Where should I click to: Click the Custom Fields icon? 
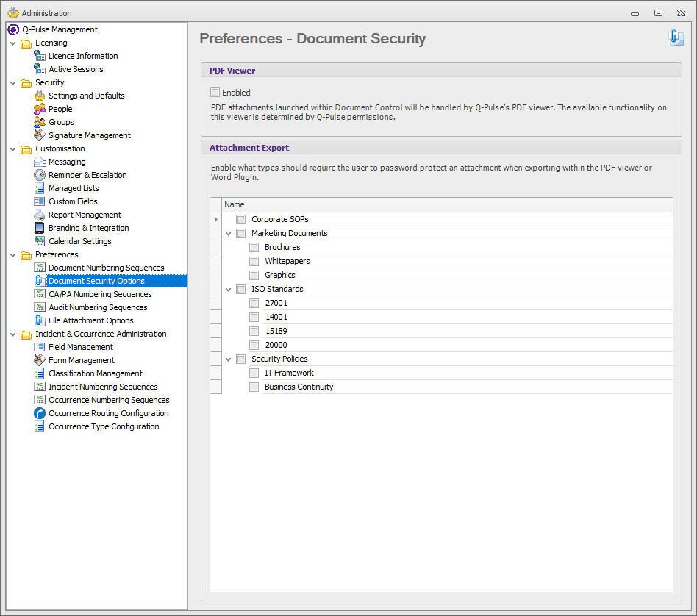point(40,201)
